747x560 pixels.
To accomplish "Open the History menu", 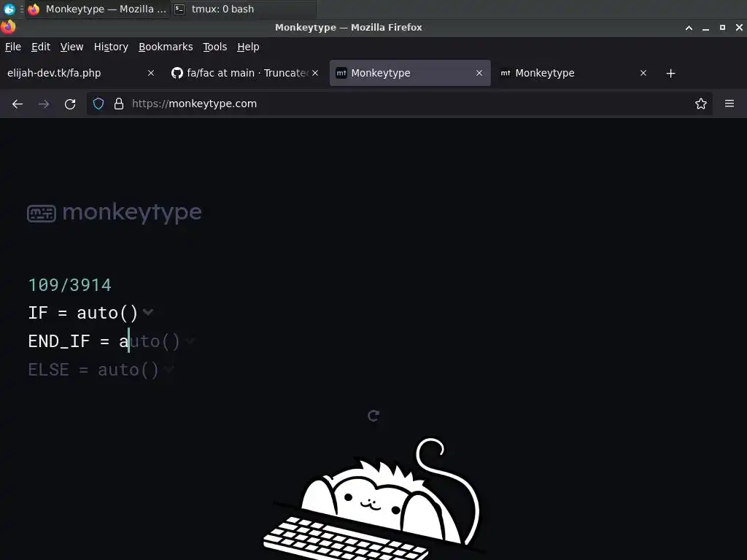I will click(111, 47).
